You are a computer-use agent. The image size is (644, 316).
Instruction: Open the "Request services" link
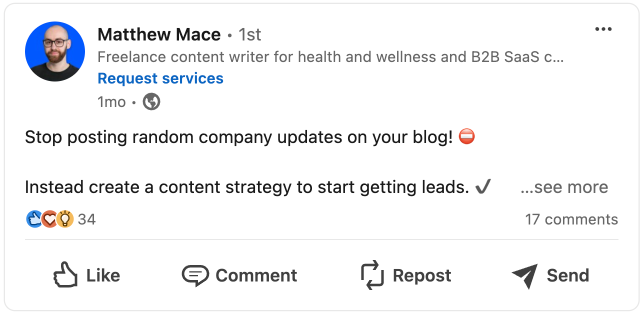pos(160,78)
